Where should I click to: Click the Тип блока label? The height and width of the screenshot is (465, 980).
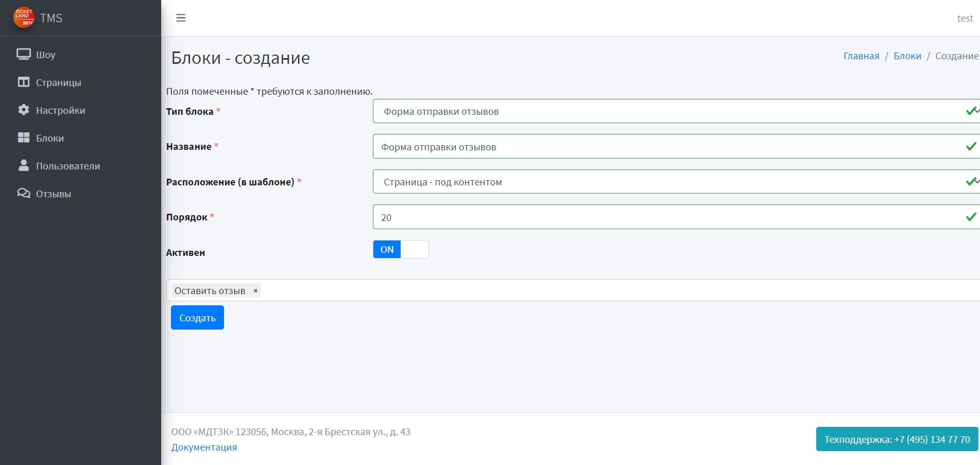[190, 111]
